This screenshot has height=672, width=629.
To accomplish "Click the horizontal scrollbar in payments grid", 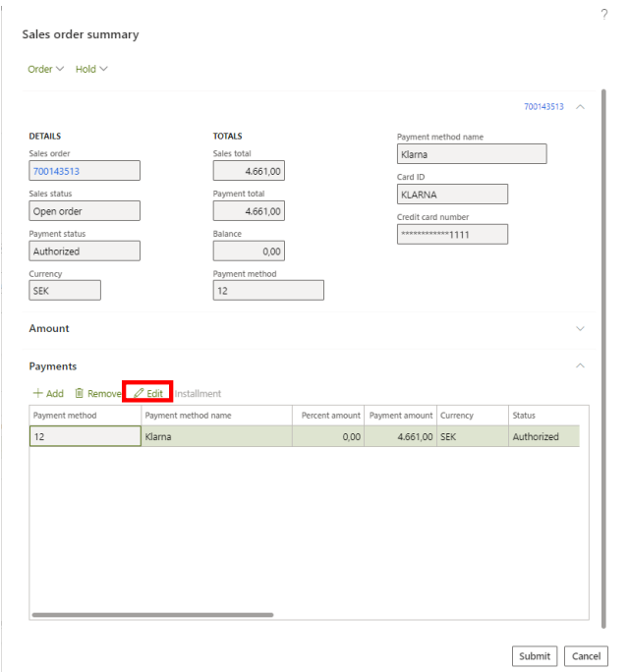I will [152, 615].
